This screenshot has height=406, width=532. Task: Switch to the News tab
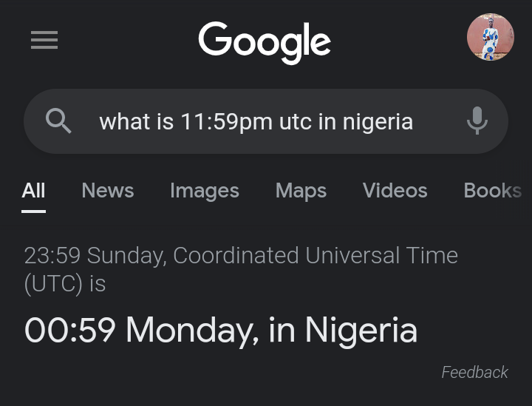(x=108, y=191)
